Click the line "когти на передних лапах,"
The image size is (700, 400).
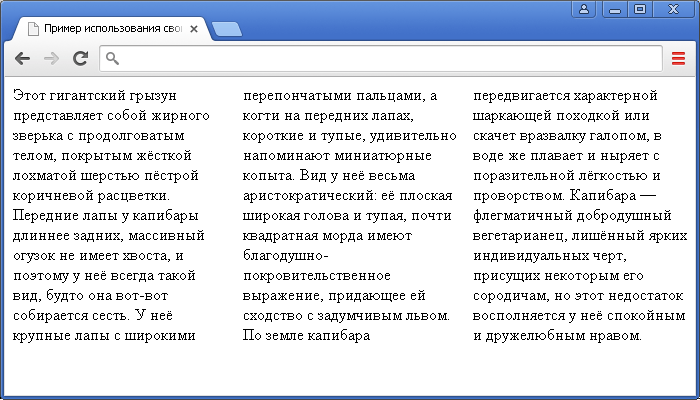click(x=328, y=116)
